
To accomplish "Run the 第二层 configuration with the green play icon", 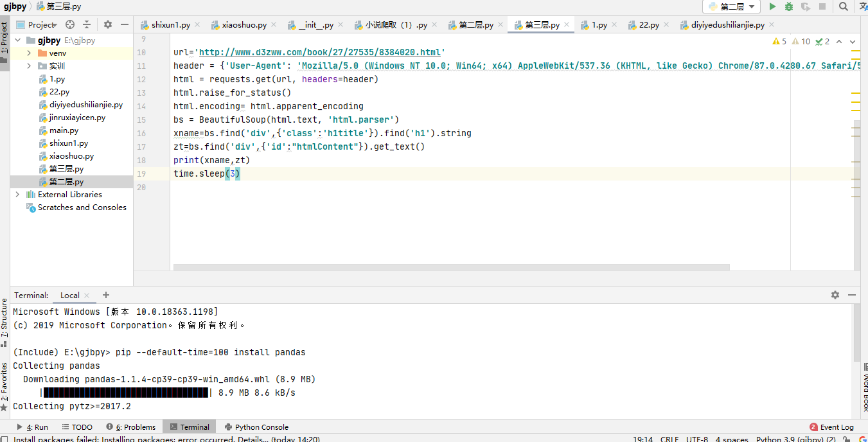I will (x=772, y=6).
